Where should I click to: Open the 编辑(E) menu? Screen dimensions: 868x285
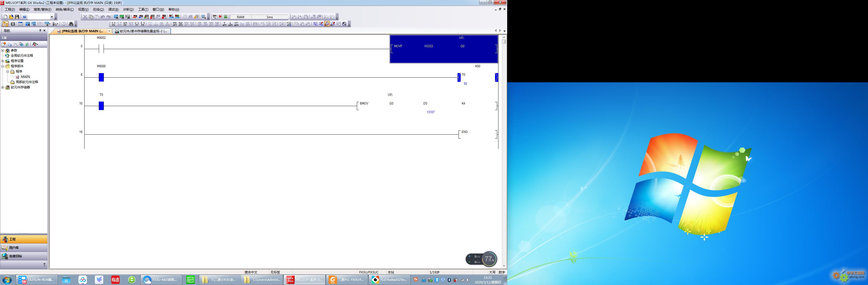(24, 9)
